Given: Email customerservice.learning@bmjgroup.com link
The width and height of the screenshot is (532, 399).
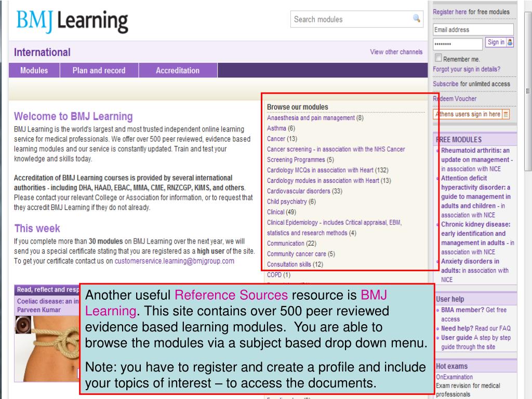Looking at the screenshot, I should click(175, 261).
